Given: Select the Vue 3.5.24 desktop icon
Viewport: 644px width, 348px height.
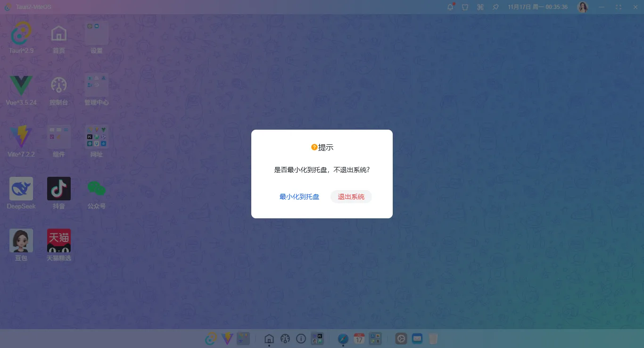Looking at the screenshot, I should [x=21, y=86].
